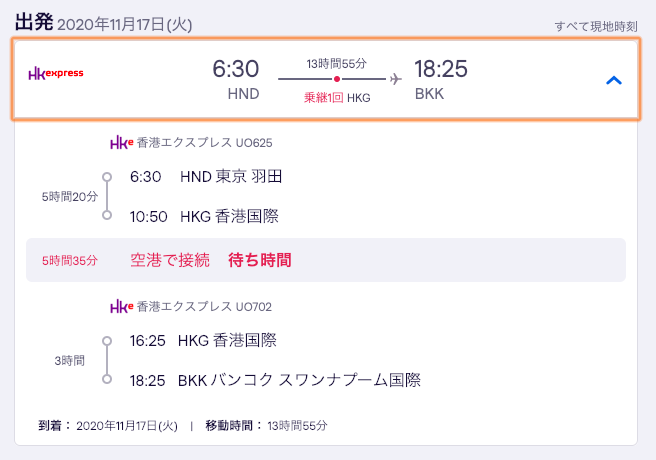656x460 pixels.
Task: Click the 13時間55分 duration above route line
Action: [x=336, y=64]
